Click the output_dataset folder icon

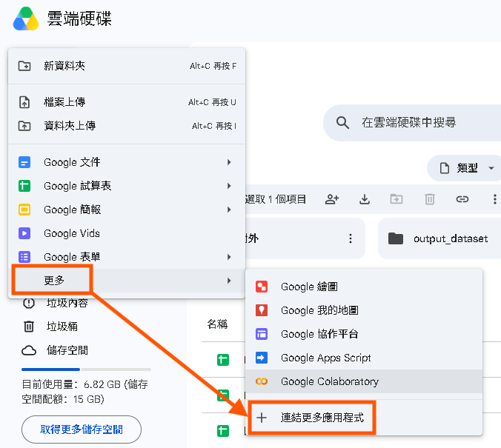396,238
